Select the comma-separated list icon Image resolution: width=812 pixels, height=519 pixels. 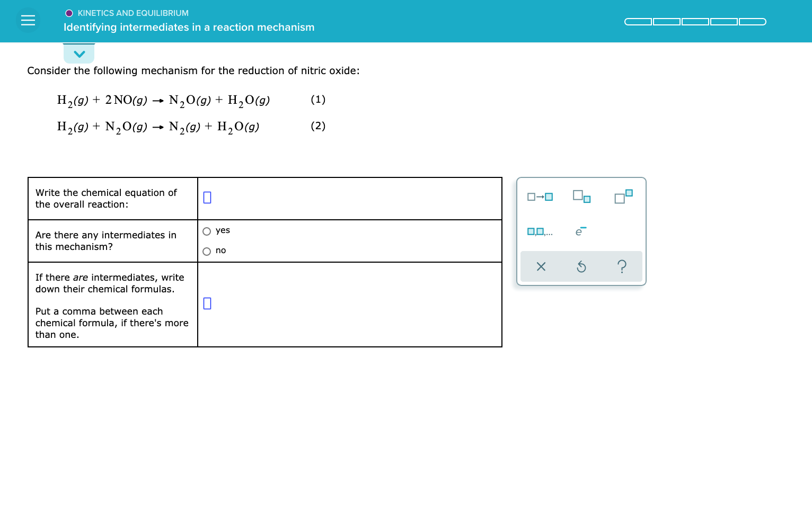click(540, 231)
